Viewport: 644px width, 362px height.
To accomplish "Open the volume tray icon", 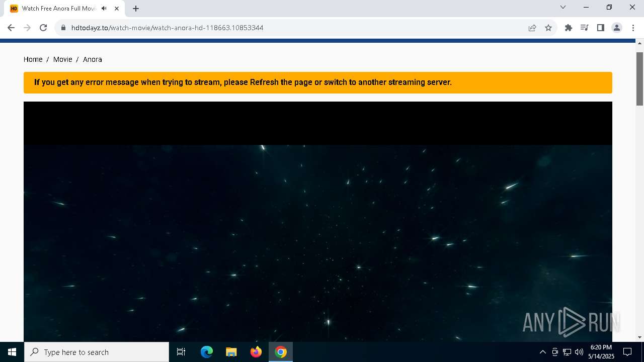I will (x=579, y=352).
